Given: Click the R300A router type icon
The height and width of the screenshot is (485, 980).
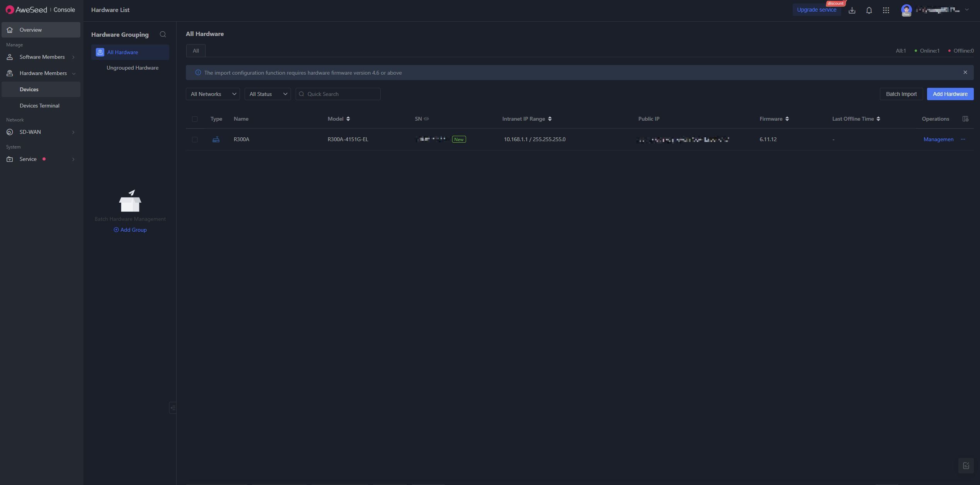Looking at the screenshot, I should click(216, 139).
